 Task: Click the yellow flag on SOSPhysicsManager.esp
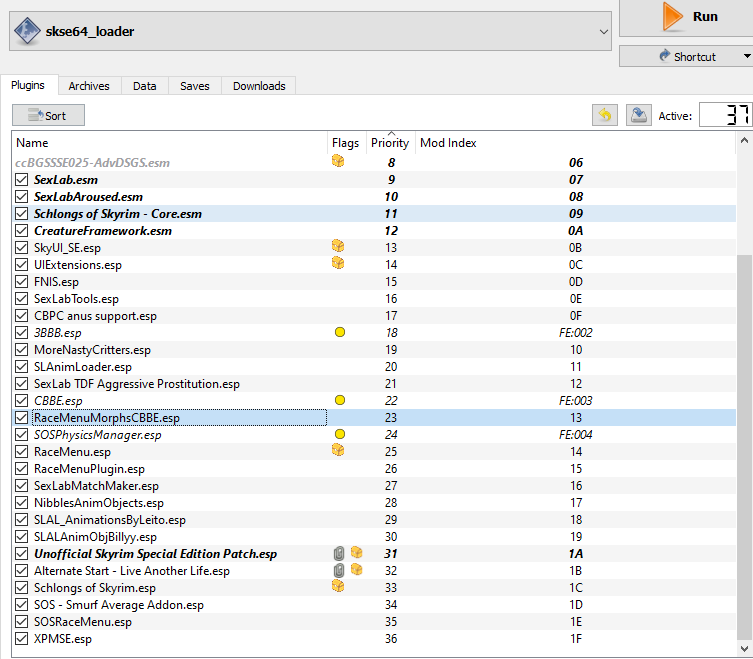[x=339, y=434]
